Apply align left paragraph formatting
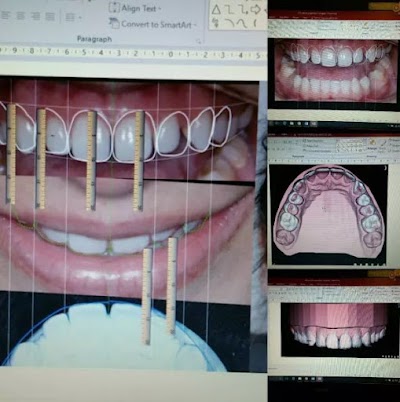Screen dimensions: 400x402 pyautogui.click(x=5, y=16)
